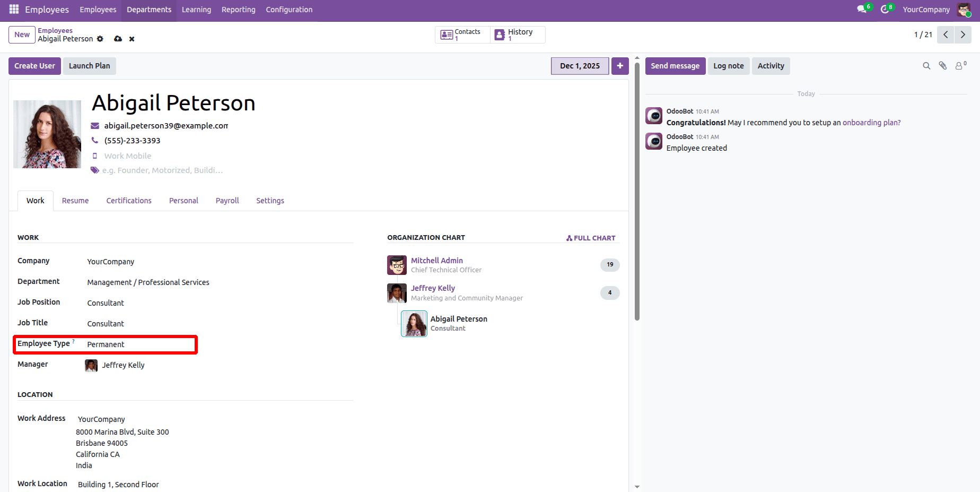
Task: Switch to the Resume tab
Action: (x=75, y=200)
